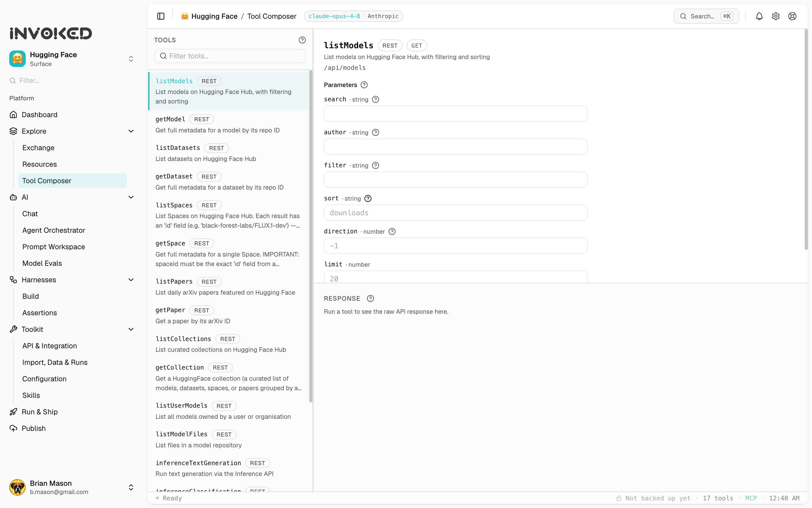
Task: Click the Parameters help icon
Action: pos(364,85)
